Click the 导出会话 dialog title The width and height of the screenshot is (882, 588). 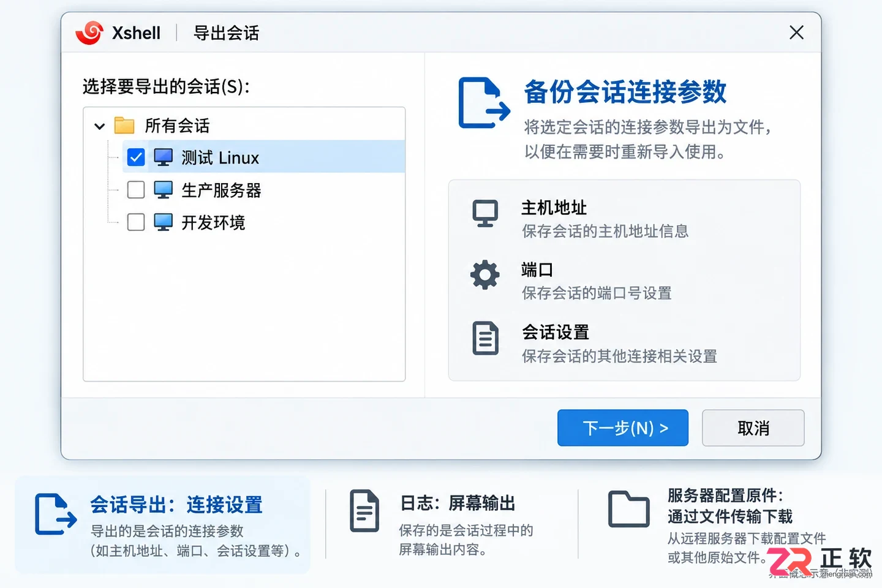point(226,32)
